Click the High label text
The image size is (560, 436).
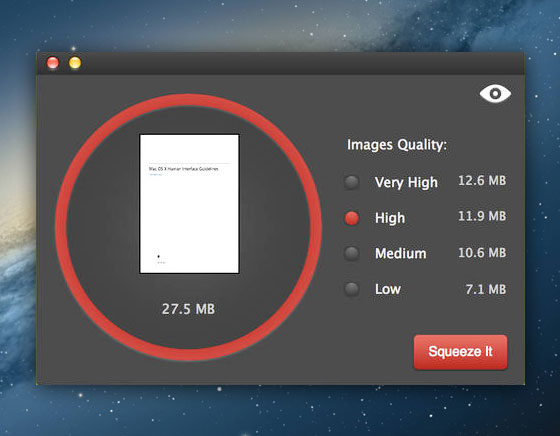point(390,218)
